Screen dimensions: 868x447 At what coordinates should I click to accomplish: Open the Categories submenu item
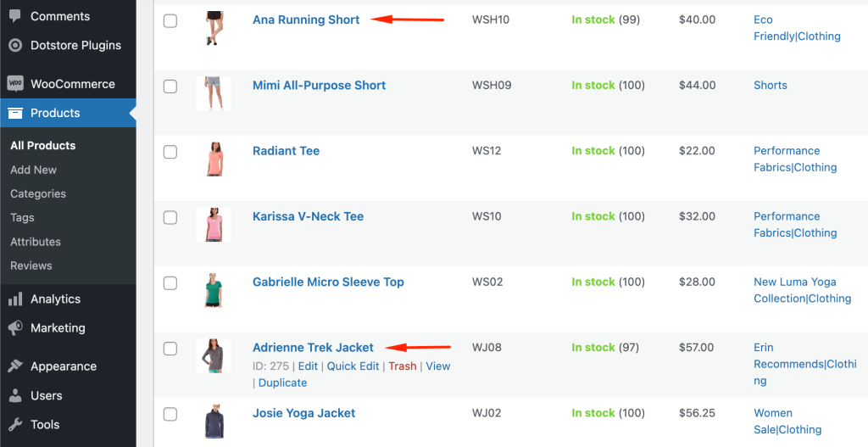38,194
